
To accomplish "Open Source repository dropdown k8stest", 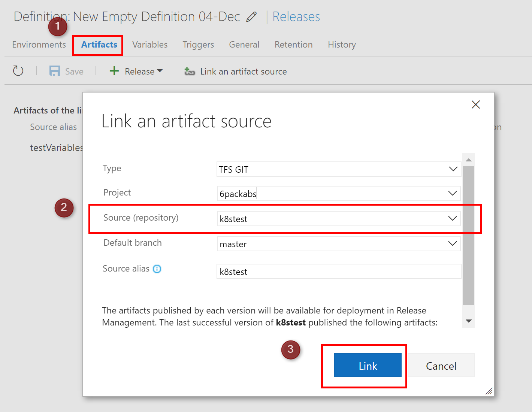I will (x=339, y=219).
